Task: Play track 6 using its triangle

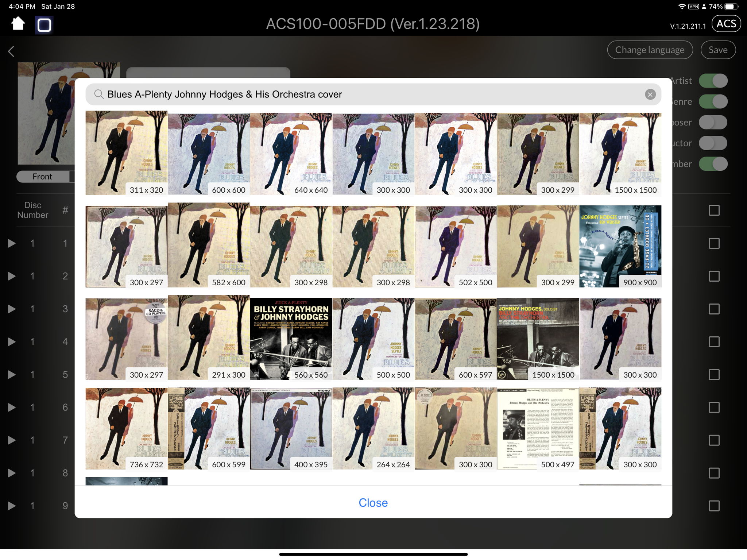Action: click(12, 408)
